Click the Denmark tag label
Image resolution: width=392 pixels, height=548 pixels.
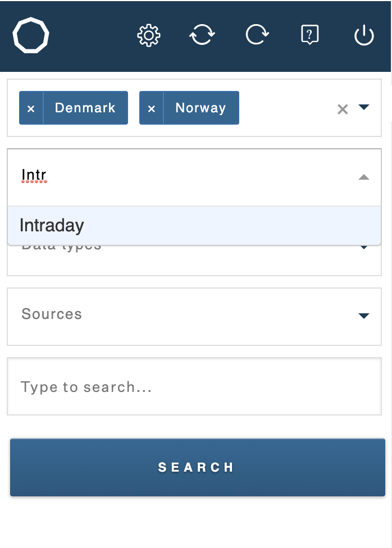click(85, 108)
